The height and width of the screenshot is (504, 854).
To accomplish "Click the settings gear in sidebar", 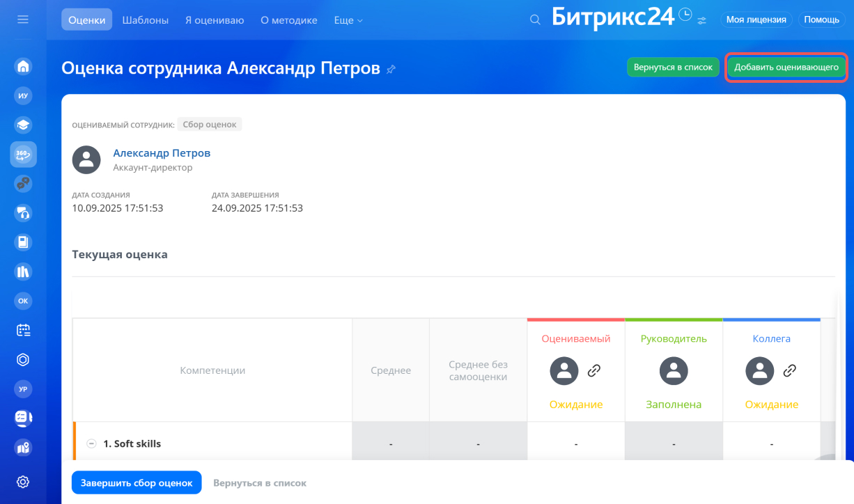I will (x=23, y=482).
